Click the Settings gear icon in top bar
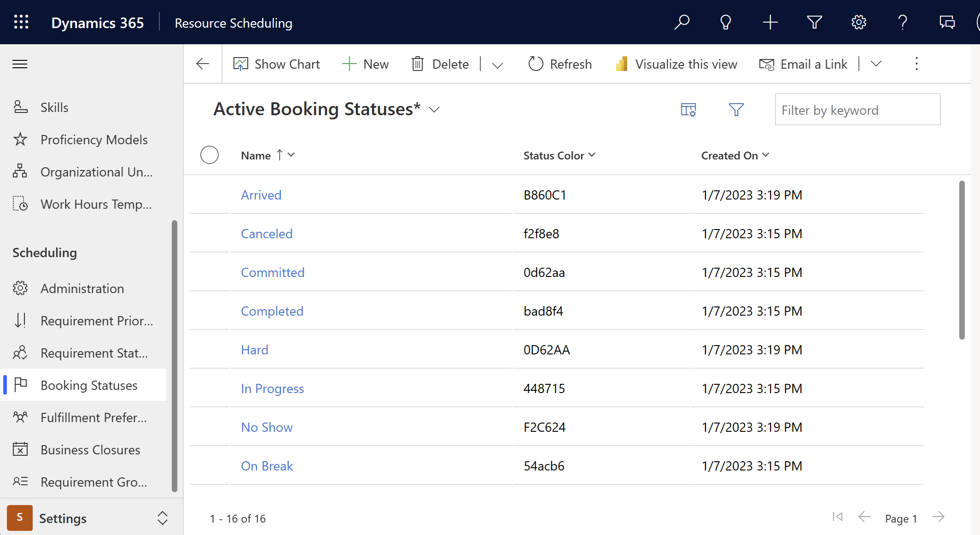The height and width of the screenshot is (535, 980). tap(858, 23)
